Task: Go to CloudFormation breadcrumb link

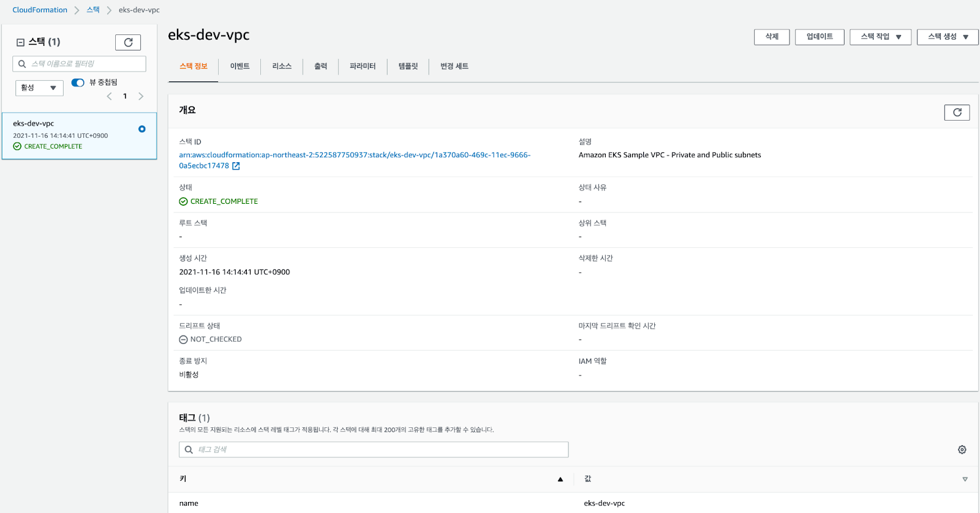Action: point(40,10)
